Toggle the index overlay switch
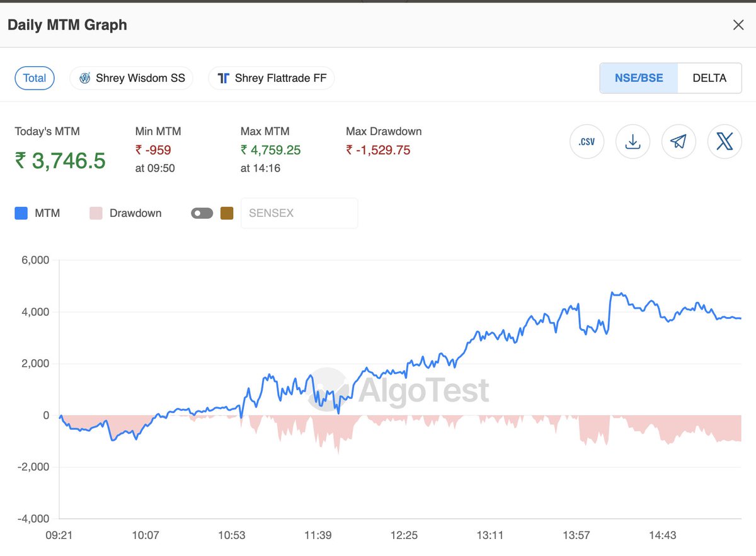 [202, 213]
